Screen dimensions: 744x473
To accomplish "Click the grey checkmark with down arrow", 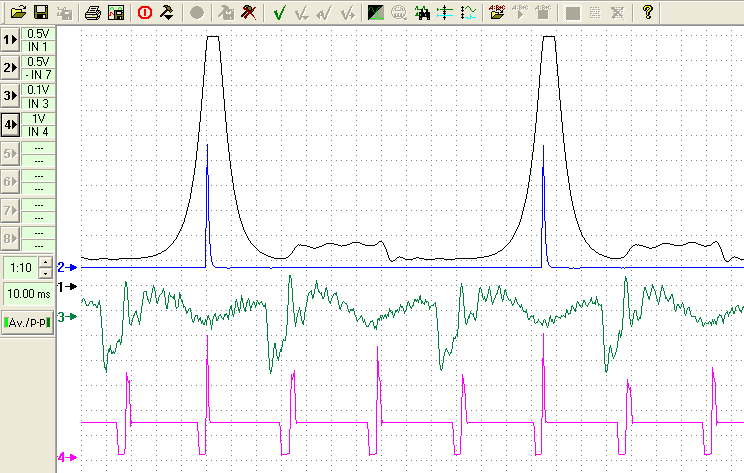I will (x=302, y=12).
